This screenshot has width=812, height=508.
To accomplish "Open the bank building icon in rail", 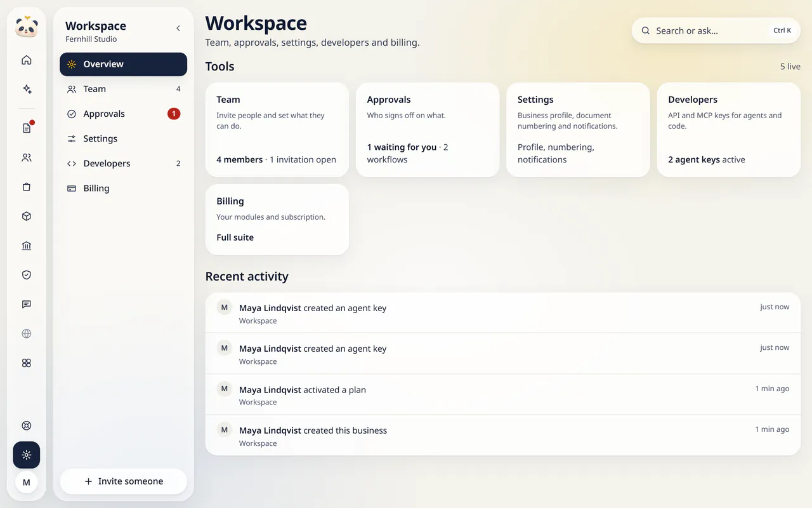I will point(27,246).
